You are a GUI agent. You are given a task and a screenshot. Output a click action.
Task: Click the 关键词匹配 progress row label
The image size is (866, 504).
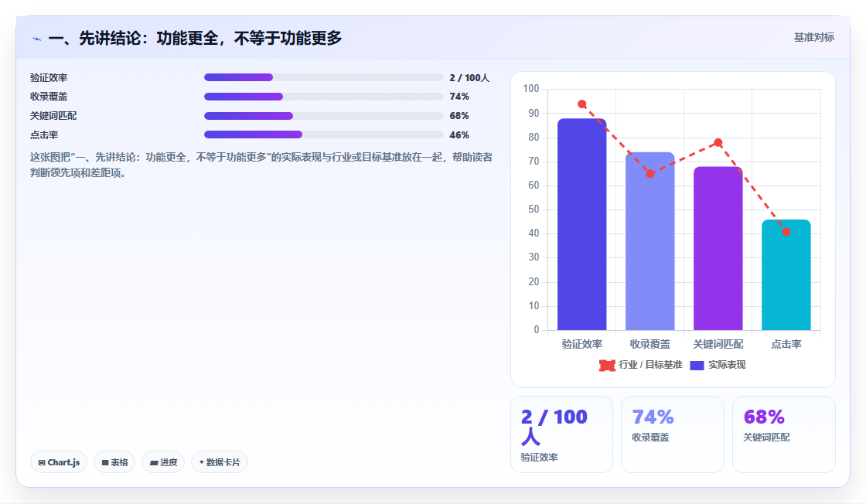53,116
